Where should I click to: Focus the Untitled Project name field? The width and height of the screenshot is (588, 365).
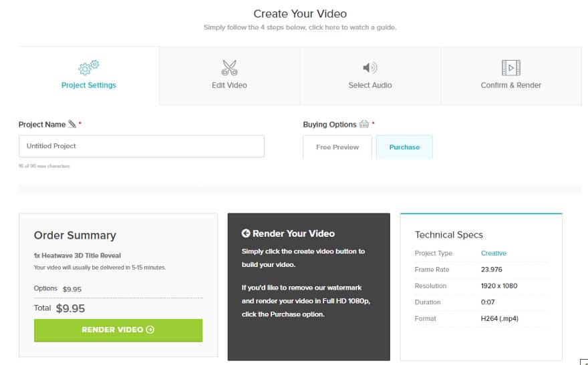coord(142,146)
